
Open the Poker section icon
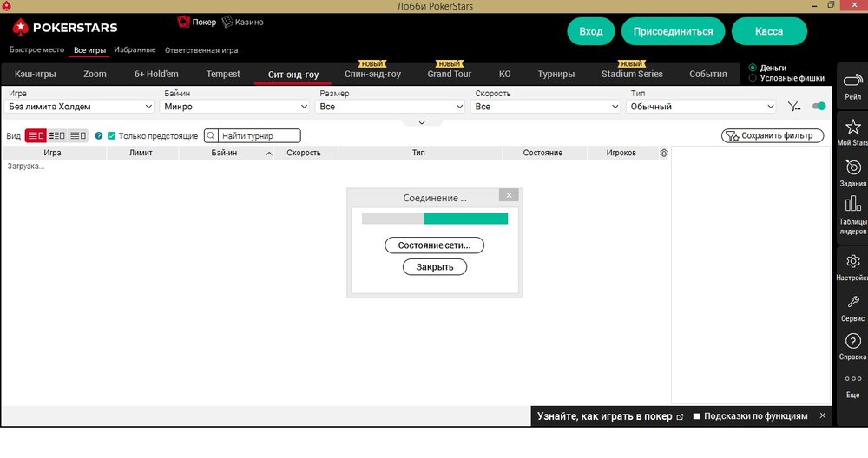183,23
